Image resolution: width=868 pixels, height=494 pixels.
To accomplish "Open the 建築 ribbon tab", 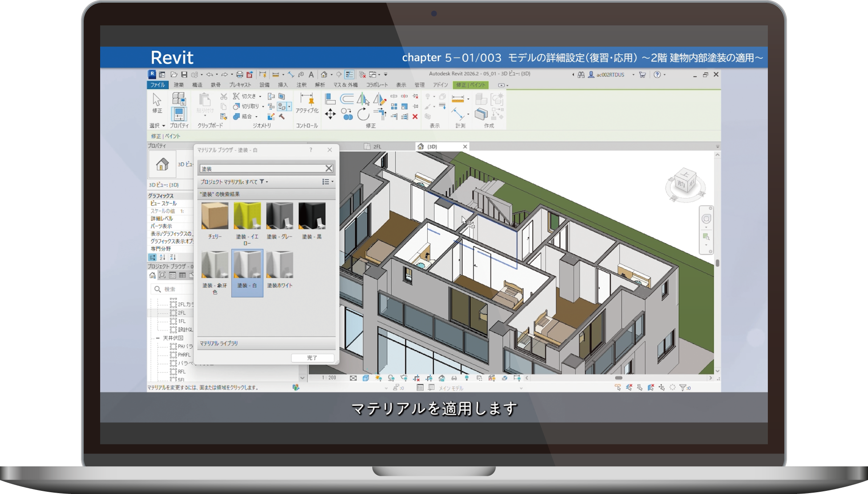I will point(178,85).
